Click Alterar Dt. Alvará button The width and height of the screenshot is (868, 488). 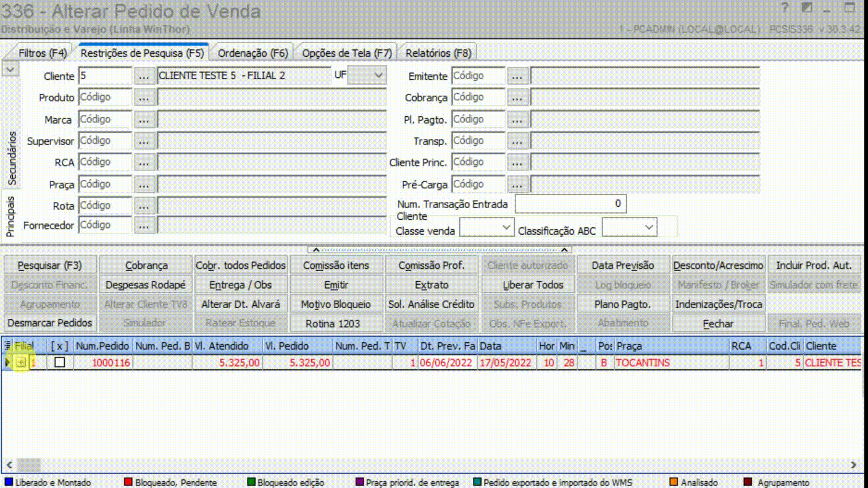click(x=241, y=304)
